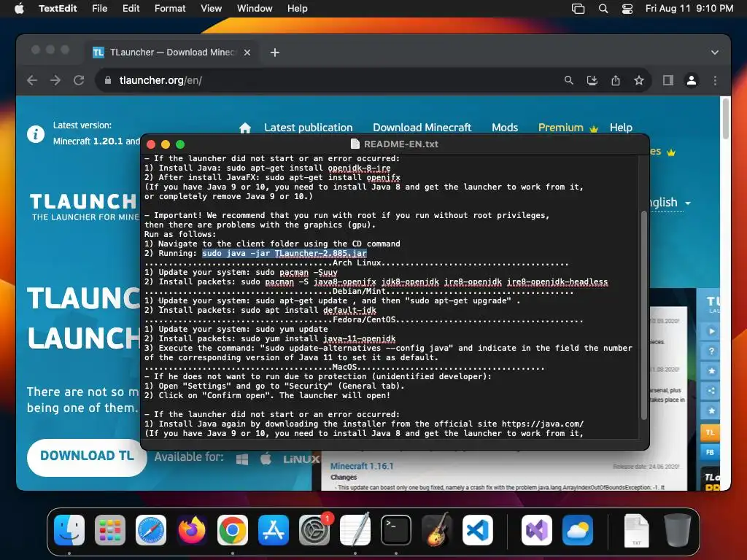Image resolution: width=747 pixels, height=560 pixels.
Task: Select the TLauncher browser tab
Action: tap(172, 52)
